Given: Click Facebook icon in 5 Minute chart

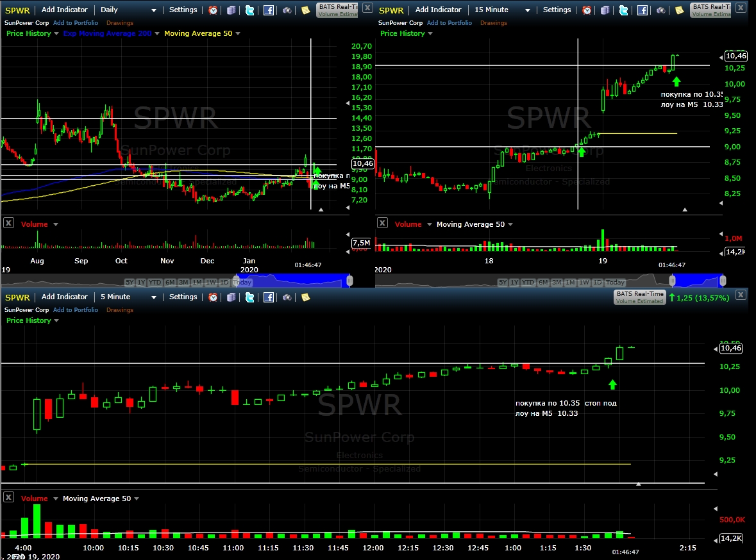Looking at the screenshot, I should pyautogui.click(x=269, y=297).
